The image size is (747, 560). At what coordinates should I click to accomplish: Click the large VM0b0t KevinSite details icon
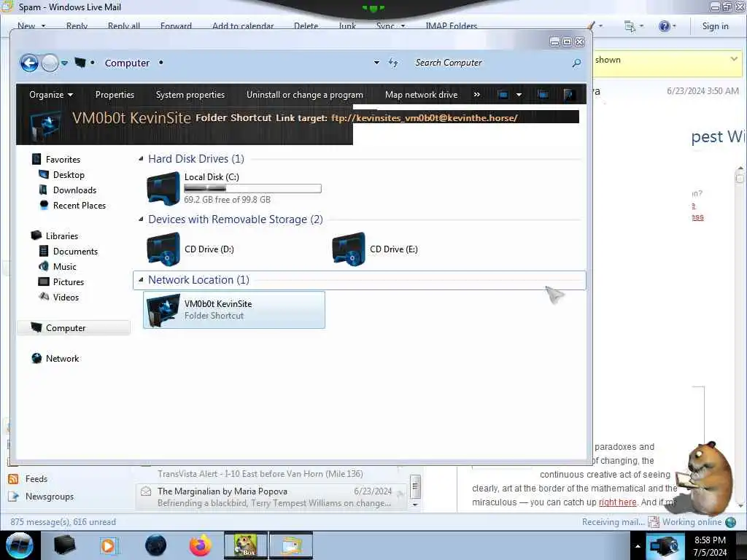tap(45, 125)
